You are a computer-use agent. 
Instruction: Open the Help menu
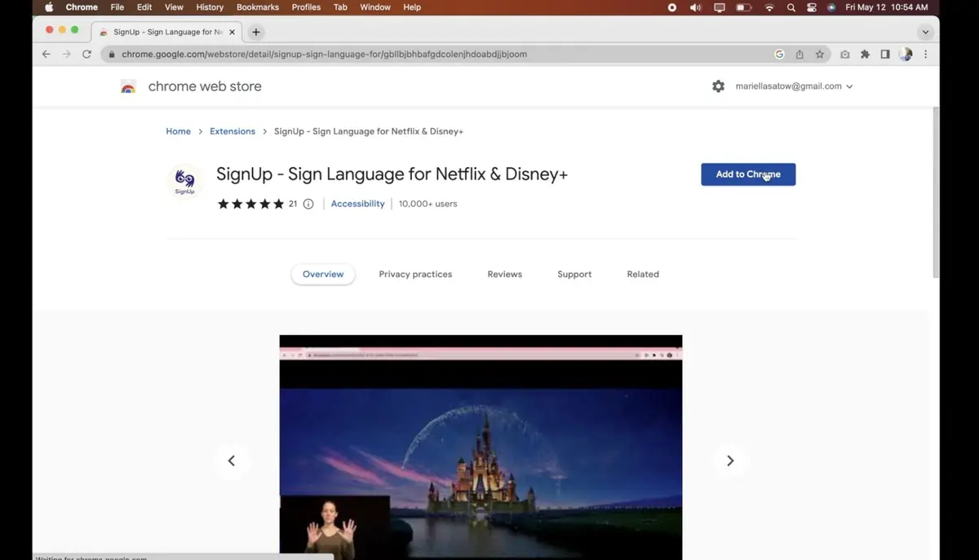tap(412, 7)
